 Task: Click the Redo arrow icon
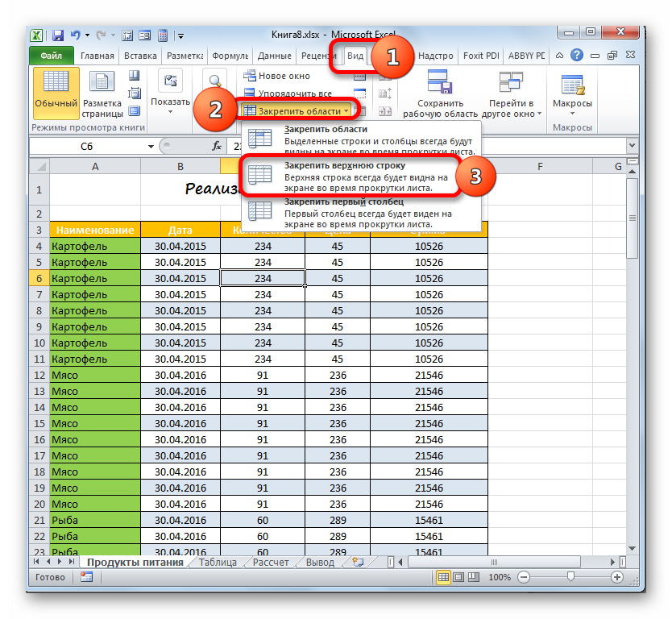101,35
